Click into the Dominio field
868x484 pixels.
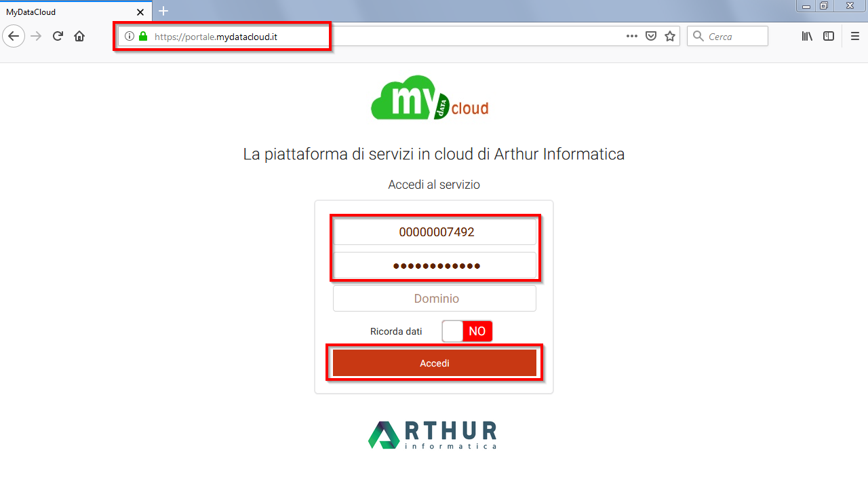tap(435, 299)
